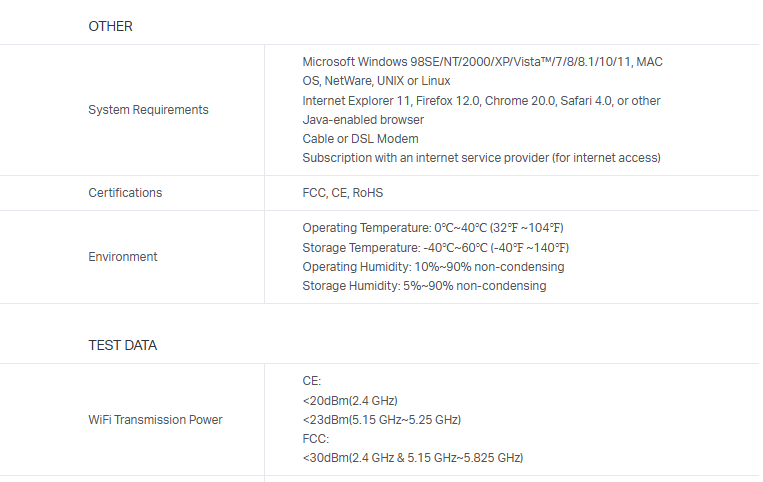Select the Java-enabled browser text
This screenshot has width=763, height=482.
click(363, 120)
